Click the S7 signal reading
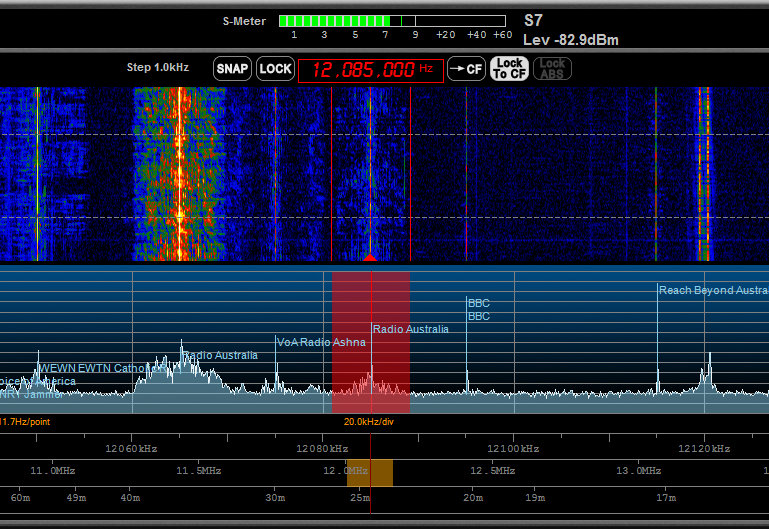This screenshot has width=769, height=529. 533,21
